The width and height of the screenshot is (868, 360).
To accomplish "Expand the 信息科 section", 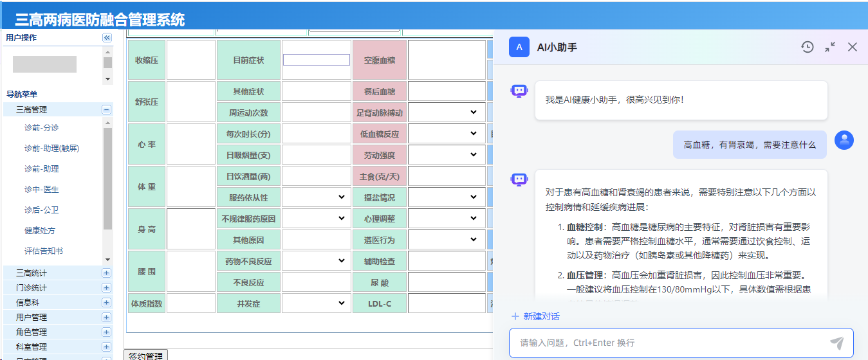I will tap(107, 303).
